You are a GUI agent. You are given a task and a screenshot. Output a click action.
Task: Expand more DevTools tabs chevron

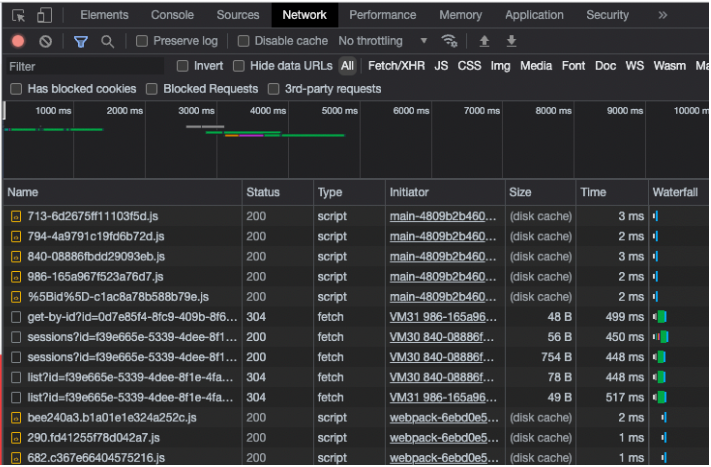point(662,15)
